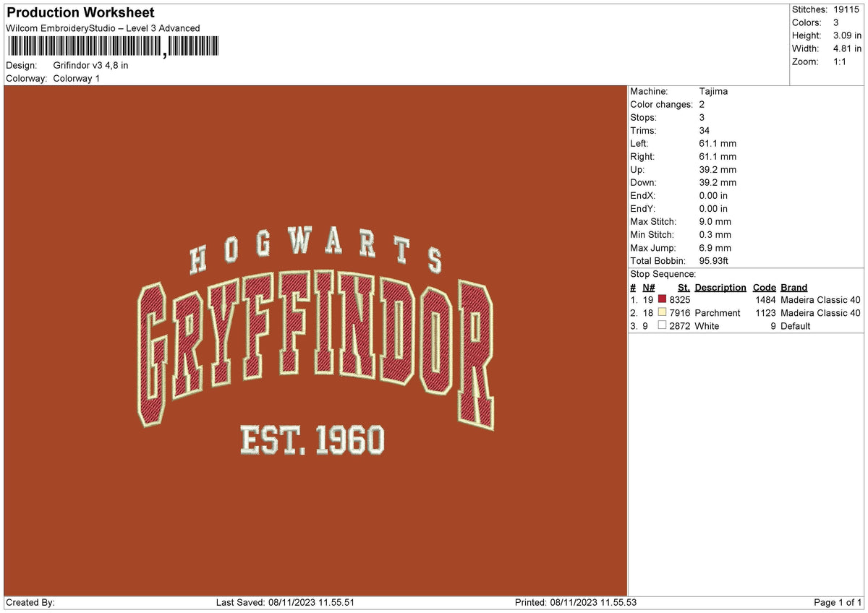Click the Max Jump value 6.9 mm
The height and width of the screenshot is (613, 868).
pos(715,247)
